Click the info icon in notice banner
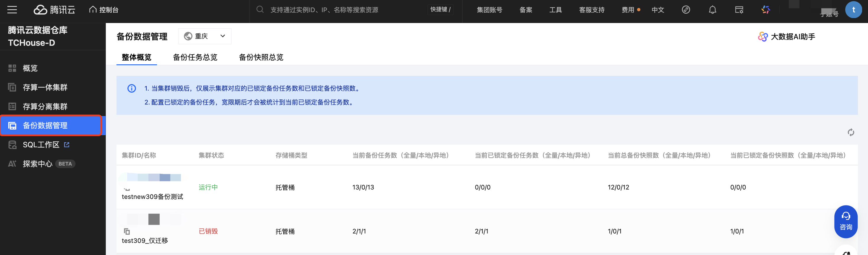 point(132,89)
